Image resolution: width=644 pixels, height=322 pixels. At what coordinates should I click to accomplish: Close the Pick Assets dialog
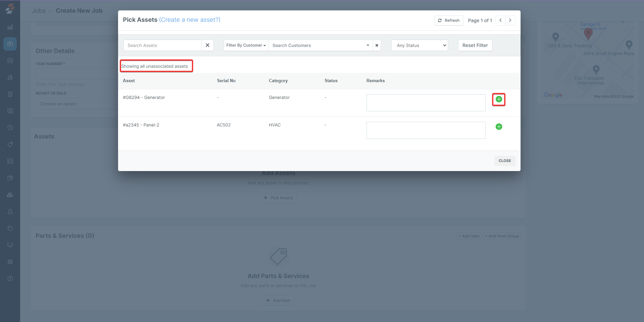tap(505, 161)
